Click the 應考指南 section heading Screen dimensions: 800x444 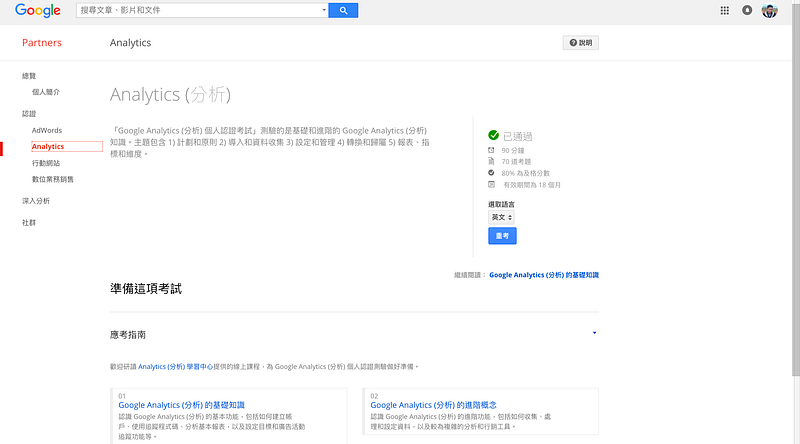[x=128, y=335]
